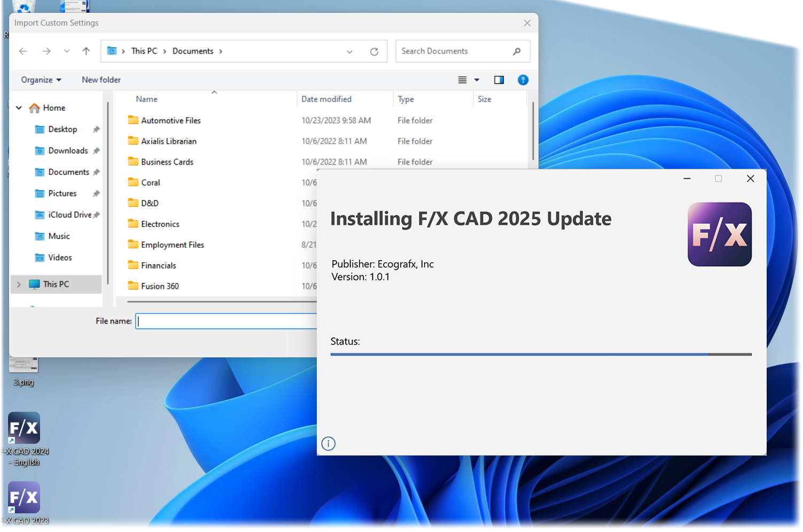Screen dimensions: 803x532
Task: Open the F/X CAD 2024 desktop shortcut
Action: pyautogui.click(x=24, y=427)
